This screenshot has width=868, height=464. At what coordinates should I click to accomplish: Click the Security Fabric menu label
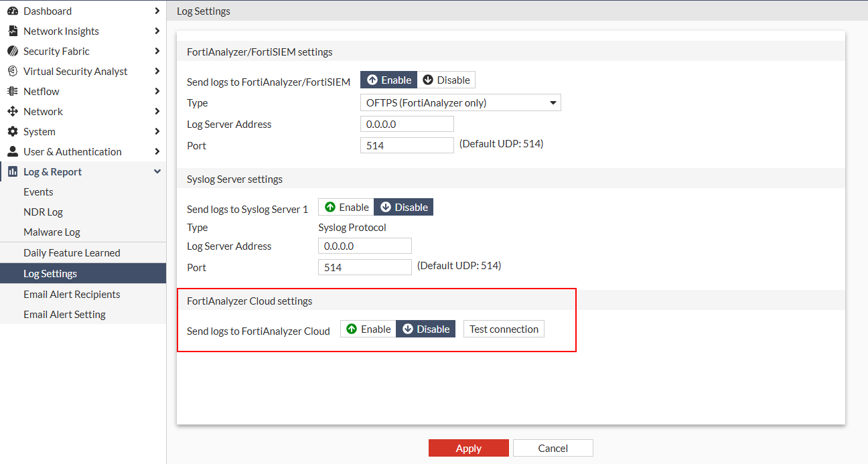(56, 51)
